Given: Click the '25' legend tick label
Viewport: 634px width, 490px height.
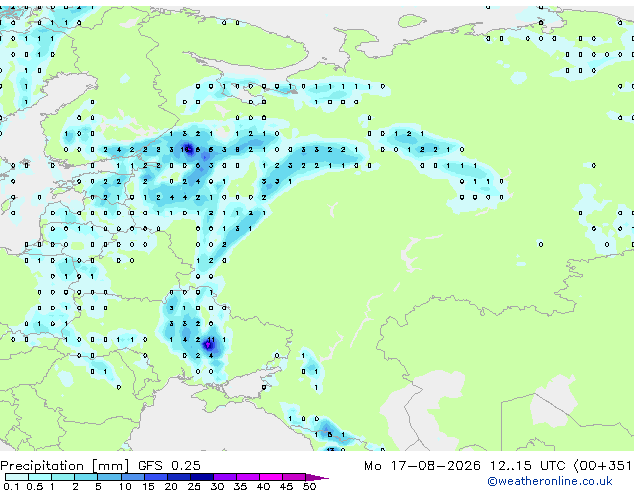Looking at the screenshot, I should pos(194,486).
